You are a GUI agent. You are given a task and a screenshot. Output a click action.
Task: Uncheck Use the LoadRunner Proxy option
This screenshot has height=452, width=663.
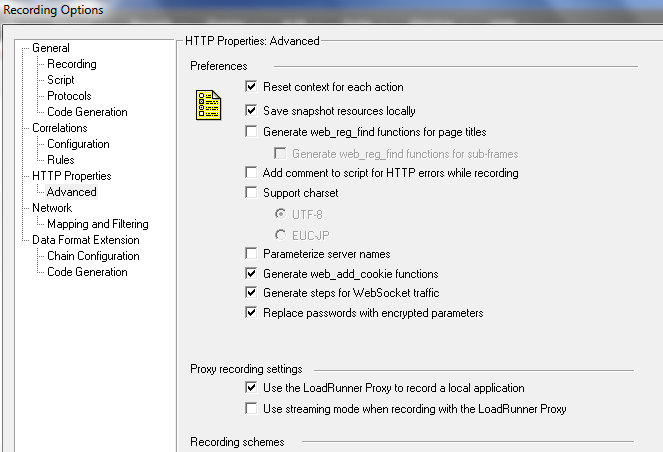pyautogui.click(x=251, y=388)
